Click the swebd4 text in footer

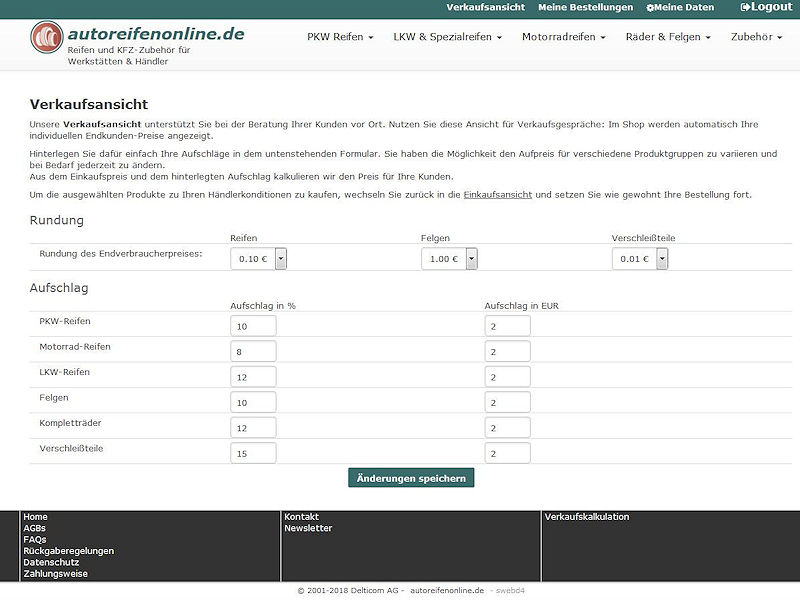coord(510,590)
